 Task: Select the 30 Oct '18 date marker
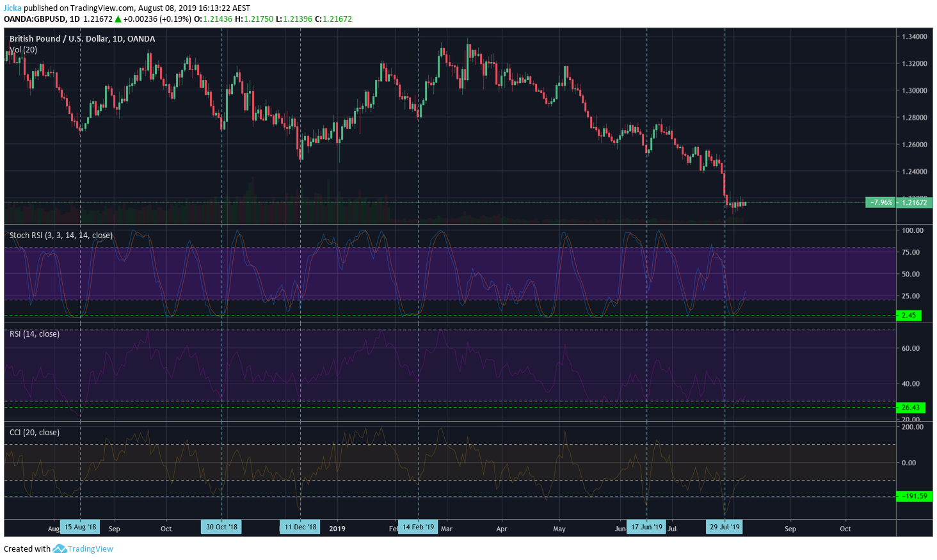tap(221, 527)
